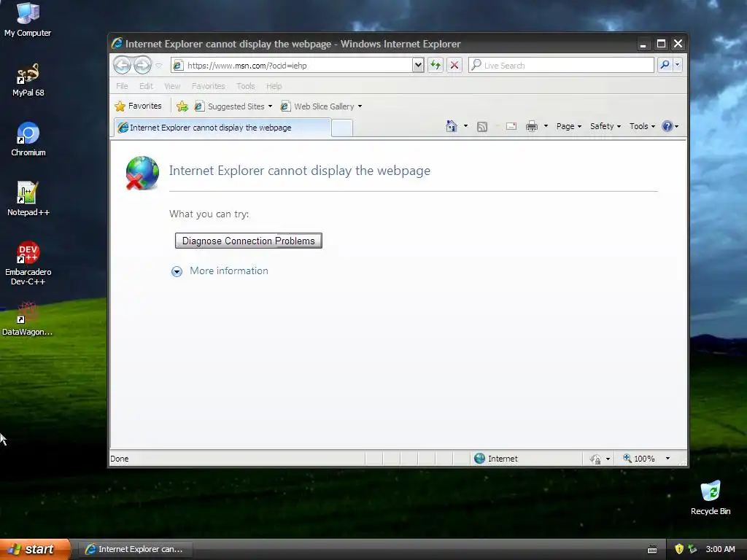Select the Notepad++ desktop shortcut
This screenshot has width=747, height=560.
tap(28, 199)
